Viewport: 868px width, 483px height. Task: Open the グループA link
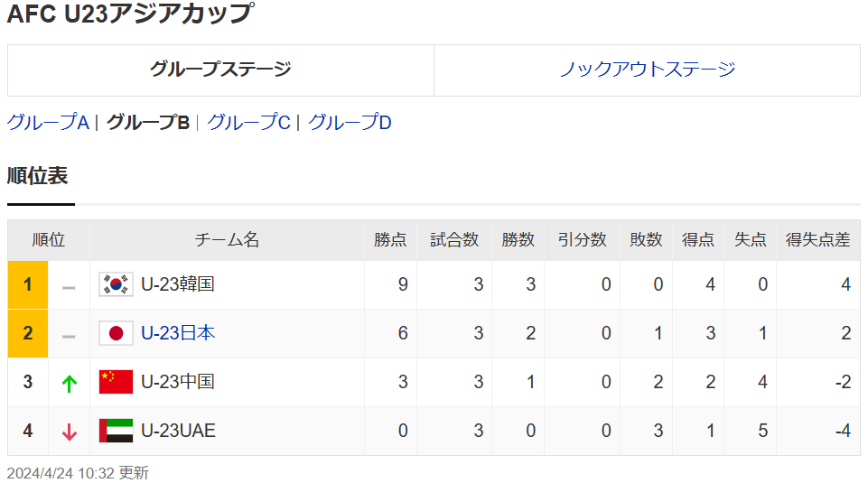tap(48, 123)
